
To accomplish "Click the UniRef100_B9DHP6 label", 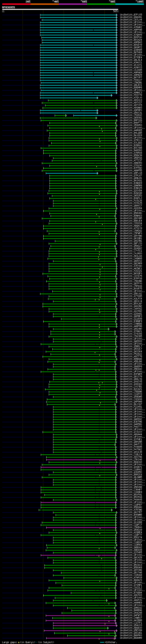I will pos(131,87).
